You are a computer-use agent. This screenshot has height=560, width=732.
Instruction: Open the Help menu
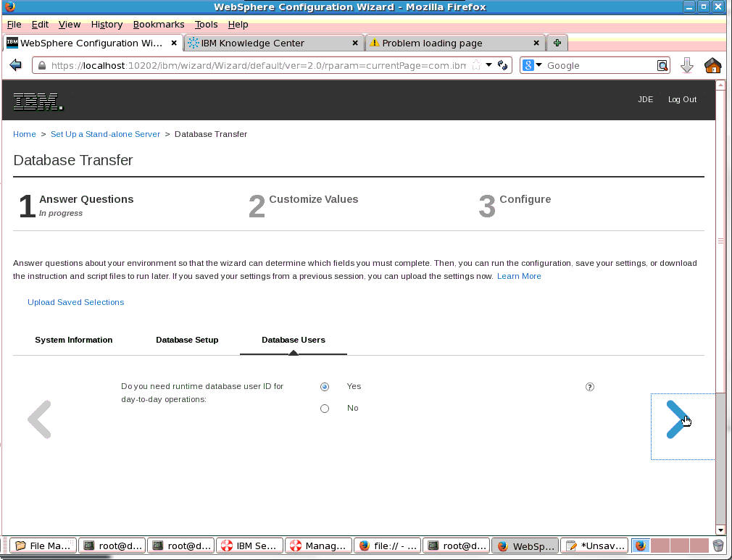click(238, 24)
